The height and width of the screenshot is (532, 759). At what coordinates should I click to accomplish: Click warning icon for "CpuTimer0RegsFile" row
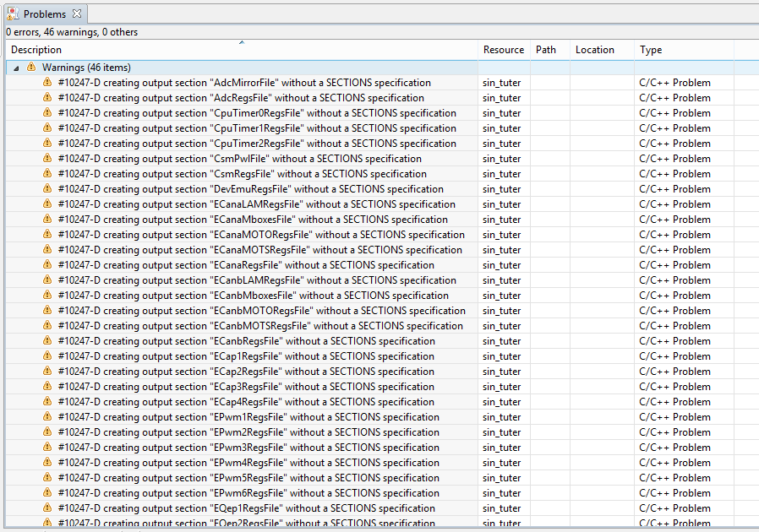(x=47, y=112)
